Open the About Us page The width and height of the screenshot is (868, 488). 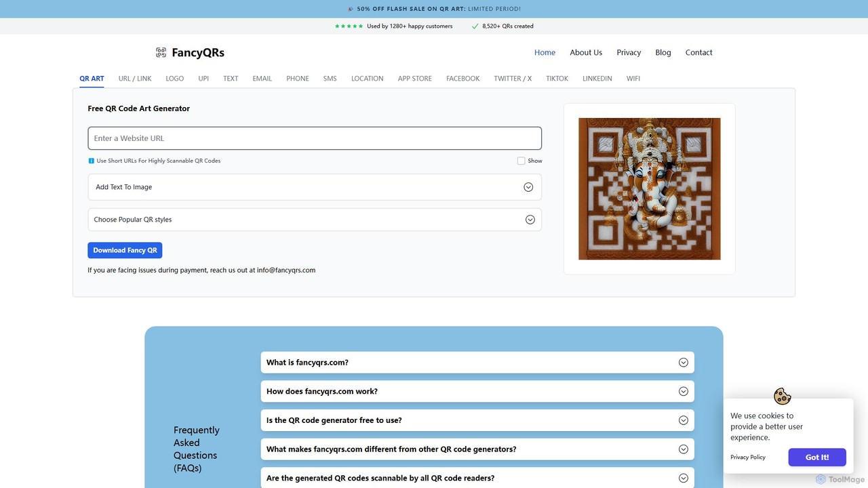[586, 52]
